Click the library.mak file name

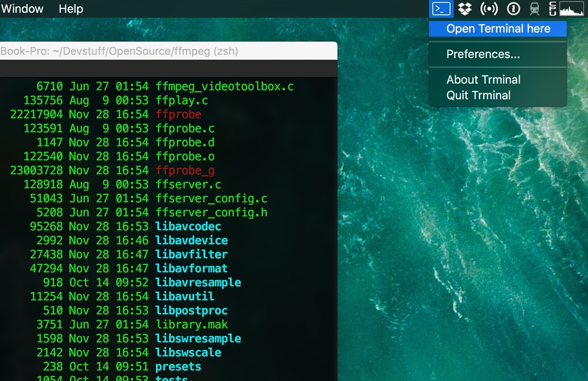[x=191, y=324]
